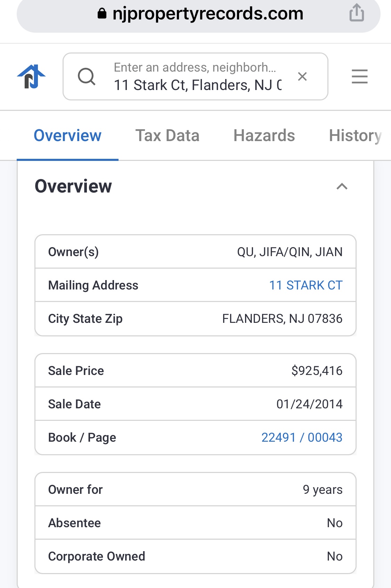Go to the History tab
391x588 pixels.
click(355, 136)
